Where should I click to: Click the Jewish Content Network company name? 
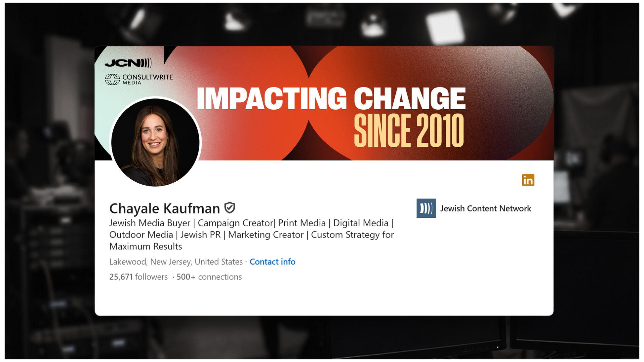(x=486, y=208)
